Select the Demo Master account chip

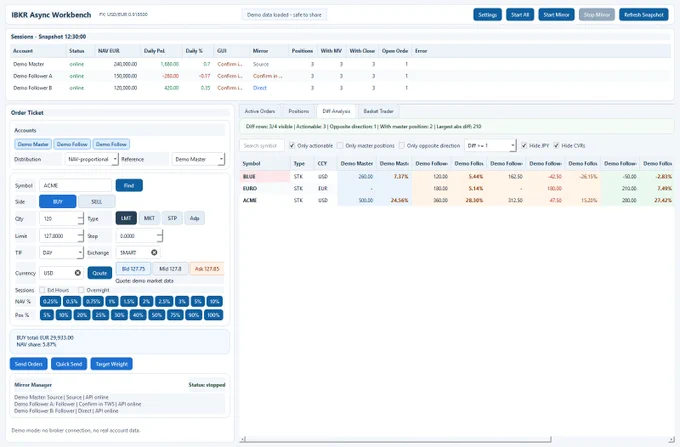click(x=33, y=144)
